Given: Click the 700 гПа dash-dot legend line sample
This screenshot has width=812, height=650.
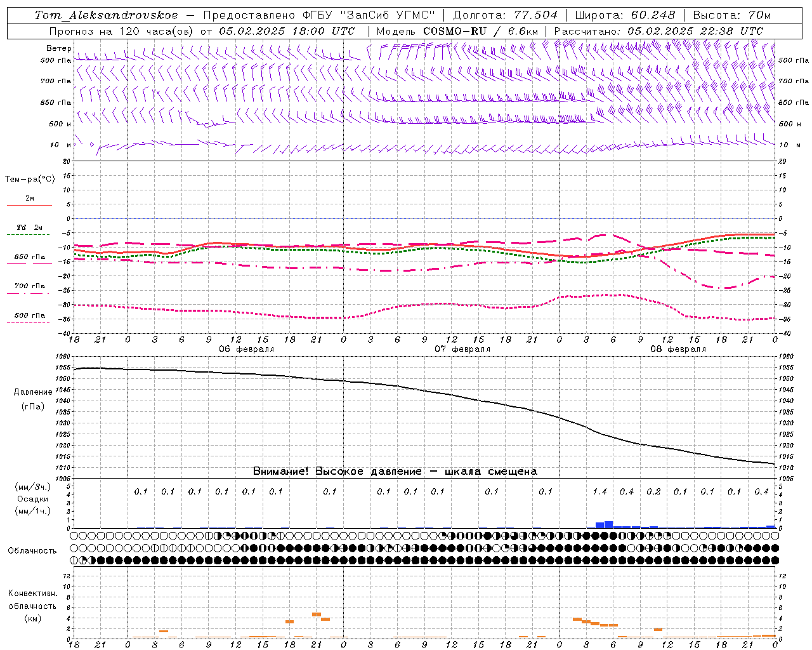Looking at the screenshot, I should click(x=29, y=293).
